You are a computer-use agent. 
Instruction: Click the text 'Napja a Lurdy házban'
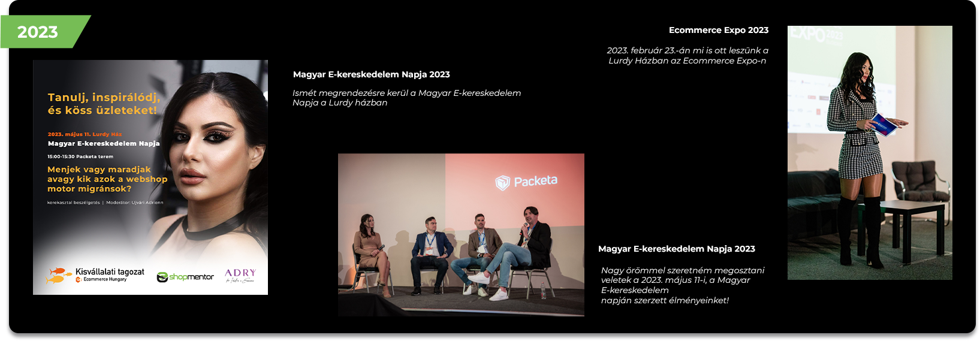pyautogui.click(x=340, y=102)
